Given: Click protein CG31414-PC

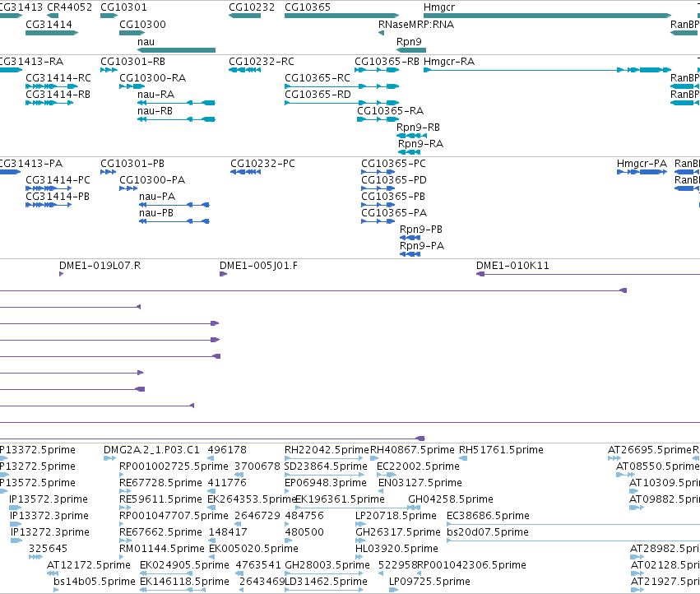Looking at the screenshot, I should pos(49,188).
